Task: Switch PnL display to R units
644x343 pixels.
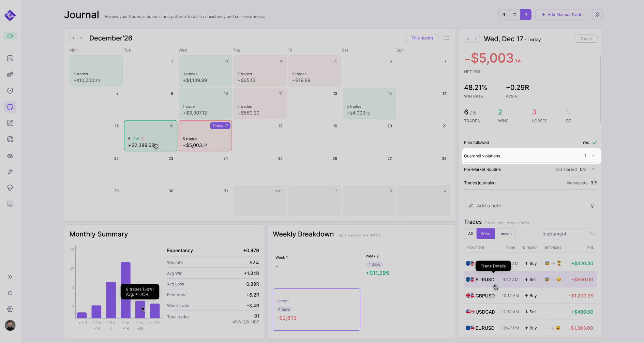Action: 504,15
